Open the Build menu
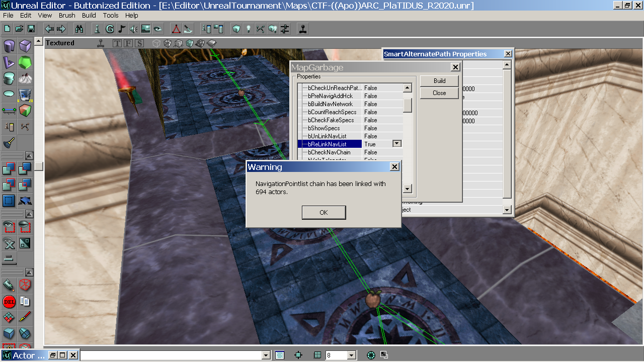The image size is (644, 362). coord(89,16)
